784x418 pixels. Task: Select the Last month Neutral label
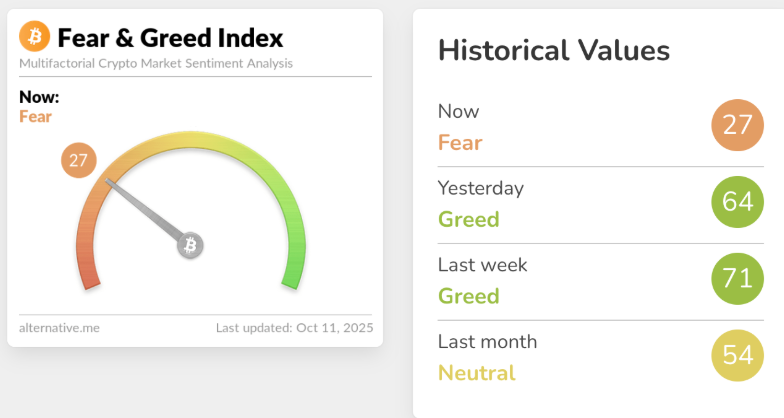click(x=477, y=373)
